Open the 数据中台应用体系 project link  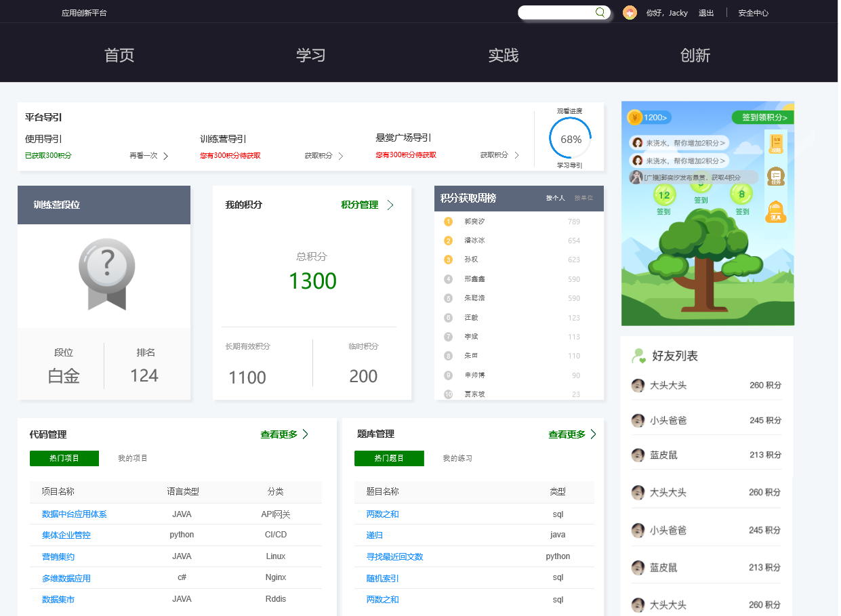[75, 514]
